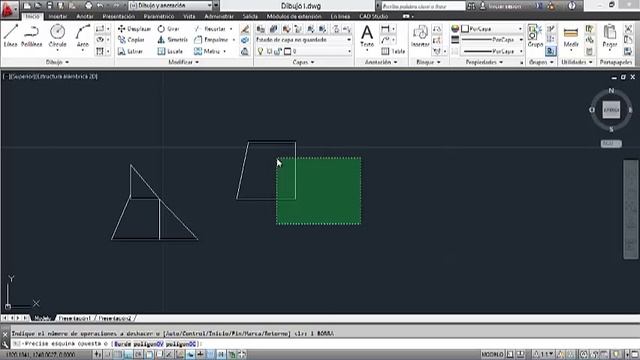Click the Simetría (mirror) command
The height and width of the screenshot is (360, 640).
(172, 40)
